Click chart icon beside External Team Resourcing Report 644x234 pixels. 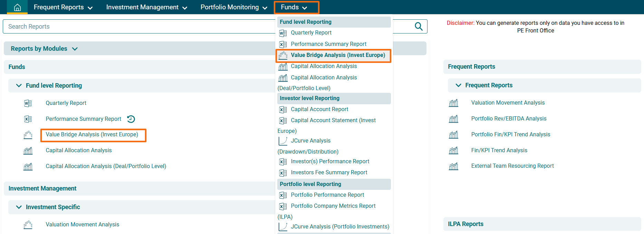(x=453, y=166)
